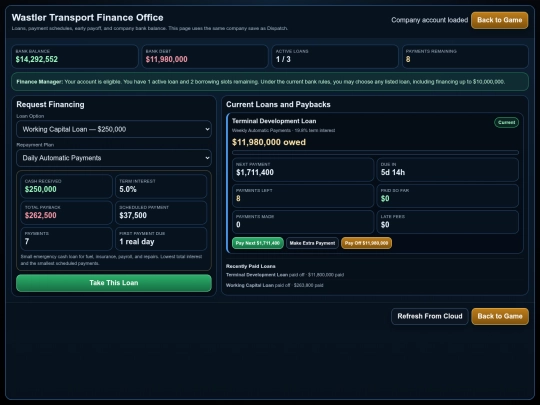Click the Cash Received value $250,000
The height and width of the screenshot is (405, 540).
[40, 189]
